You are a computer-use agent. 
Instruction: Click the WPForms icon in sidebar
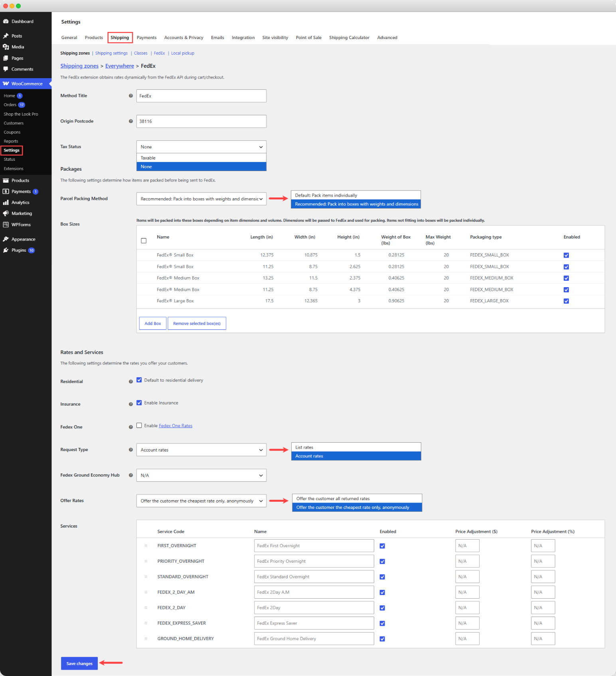tap(6, 225)
